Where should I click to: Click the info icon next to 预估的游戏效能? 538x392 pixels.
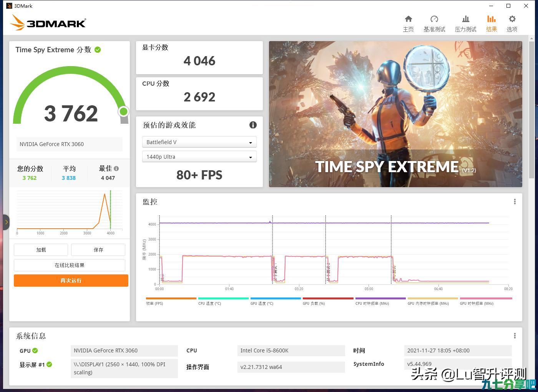coord(253,125)
